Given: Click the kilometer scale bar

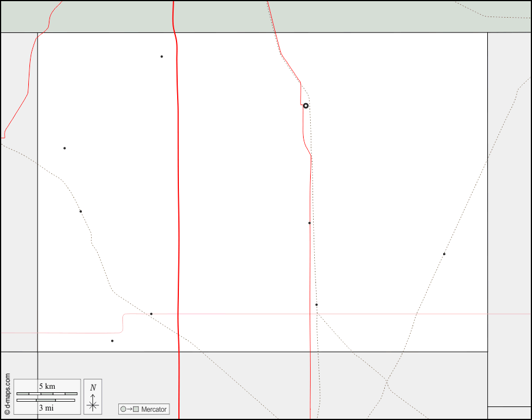Looking at the screenshot, I should pos(47,393).
